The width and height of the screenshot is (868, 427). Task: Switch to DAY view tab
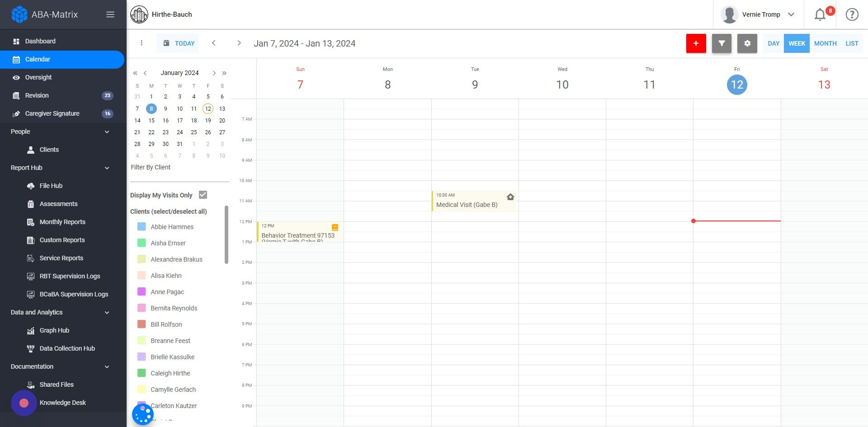[774, 43]
